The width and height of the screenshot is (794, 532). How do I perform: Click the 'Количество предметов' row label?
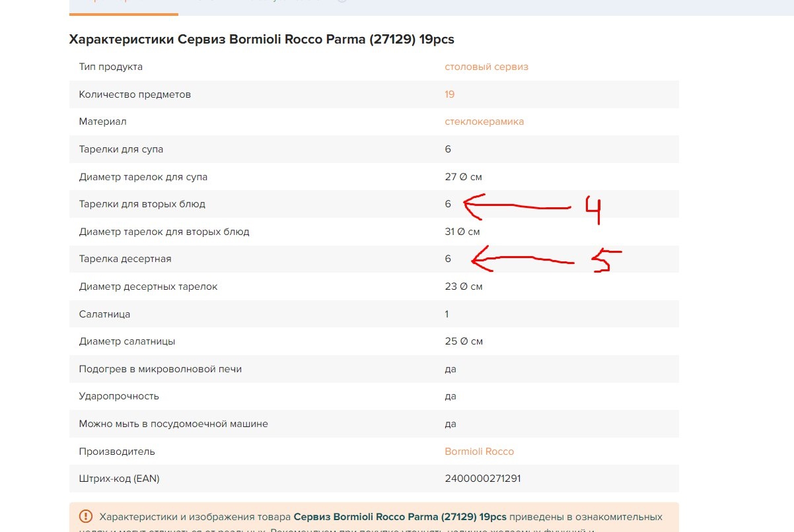135,94
